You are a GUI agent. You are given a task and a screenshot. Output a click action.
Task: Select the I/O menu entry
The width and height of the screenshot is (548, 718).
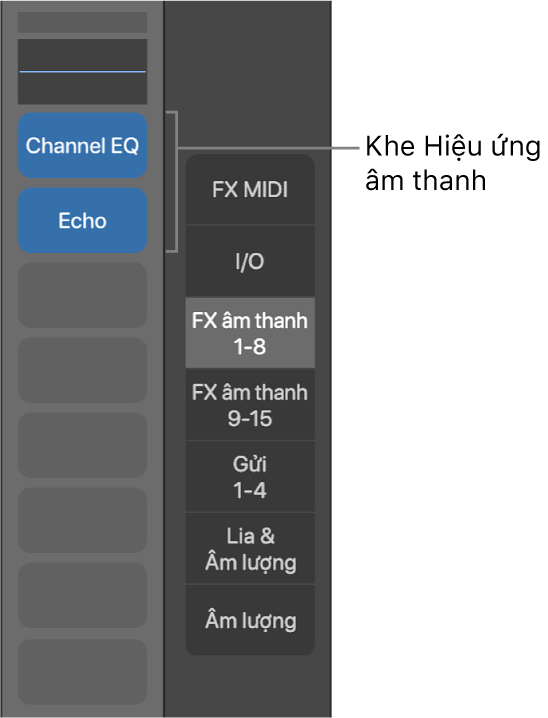(250, 261)
